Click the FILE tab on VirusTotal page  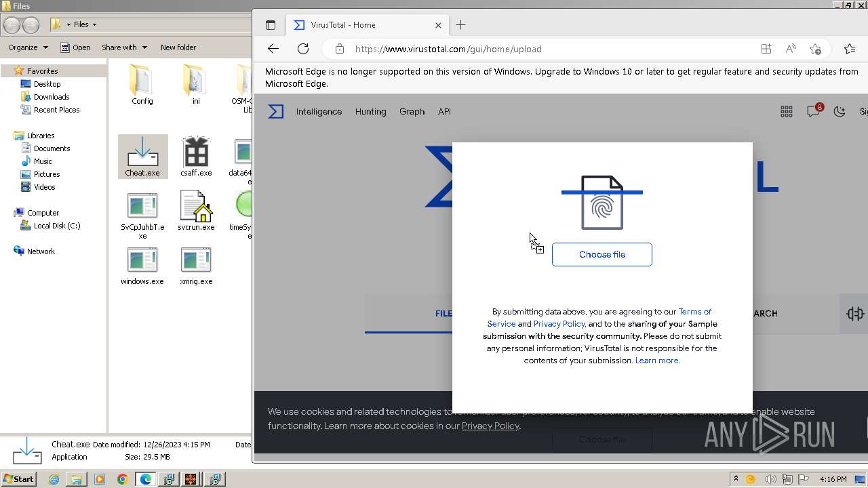coord(443,313)
